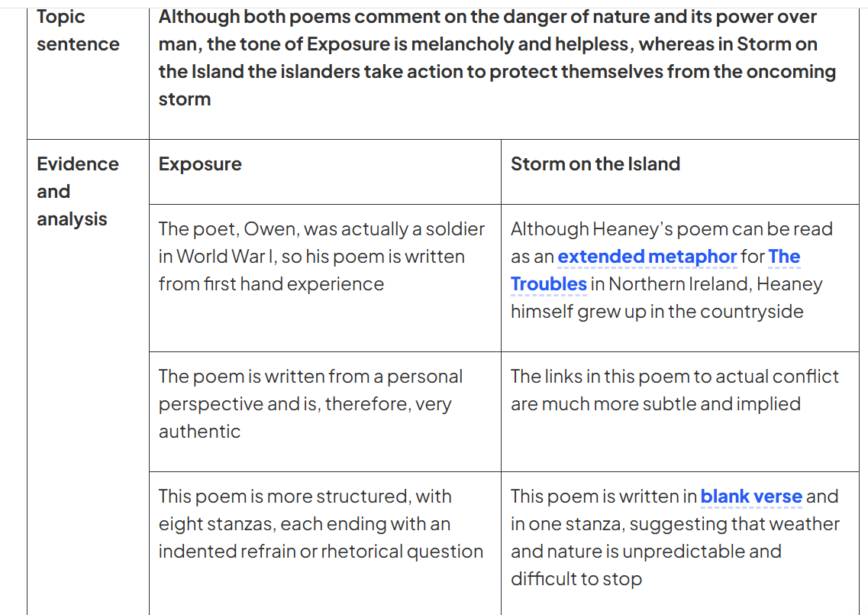
Task: Follow the Troubles link text
Action: (549, 283)
